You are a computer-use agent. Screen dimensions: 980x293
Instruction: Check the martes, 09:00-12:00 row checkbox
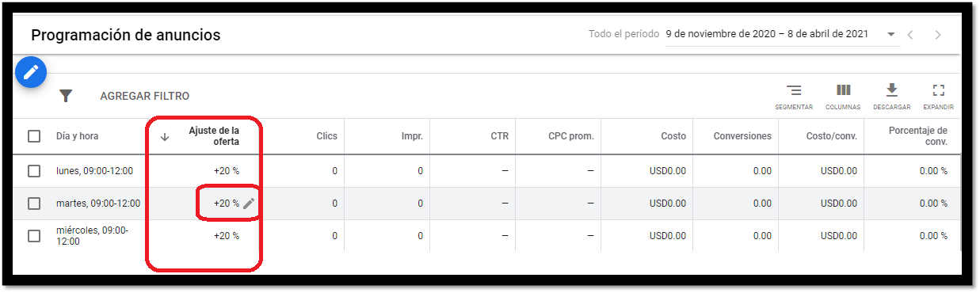(34, 204)
